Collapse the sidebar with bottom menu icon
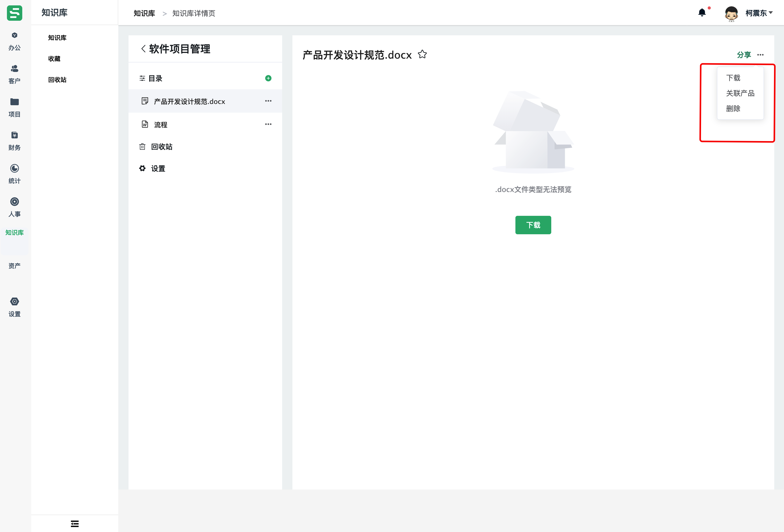The width and height of the screenshot is (784, 532). (75, 524)
